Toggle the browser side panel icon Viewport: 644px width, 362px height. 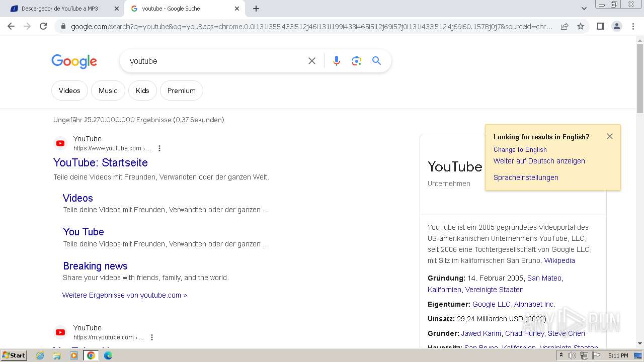600,26
